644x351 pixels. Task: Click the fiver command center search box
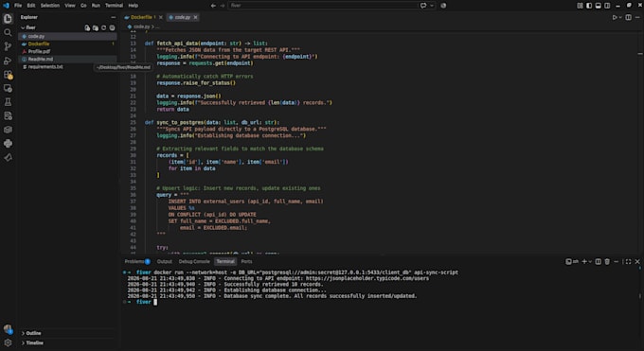pos(323,6)
